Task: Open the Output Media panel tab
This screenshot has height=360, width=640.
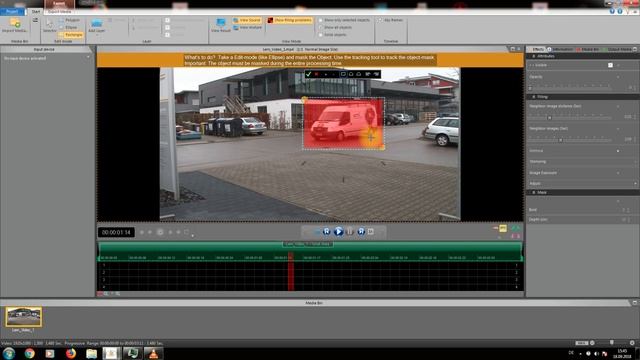Action: click(618, 49)
